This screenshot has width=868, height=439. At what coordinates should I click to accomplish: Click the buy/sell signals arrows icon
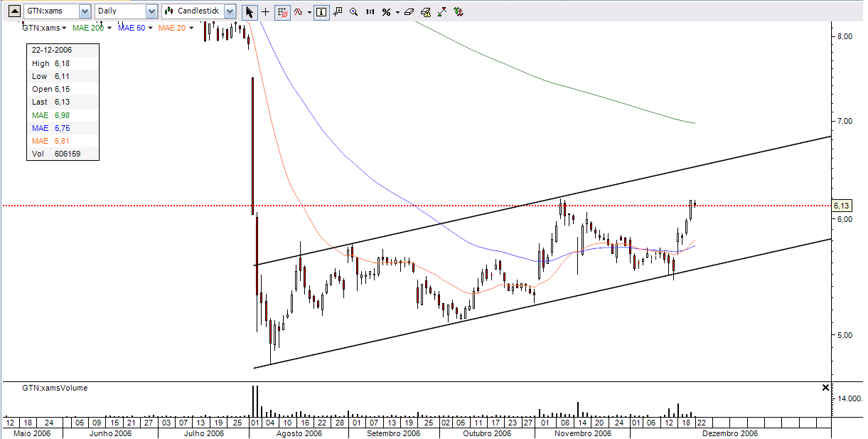[x=459, y=12]
